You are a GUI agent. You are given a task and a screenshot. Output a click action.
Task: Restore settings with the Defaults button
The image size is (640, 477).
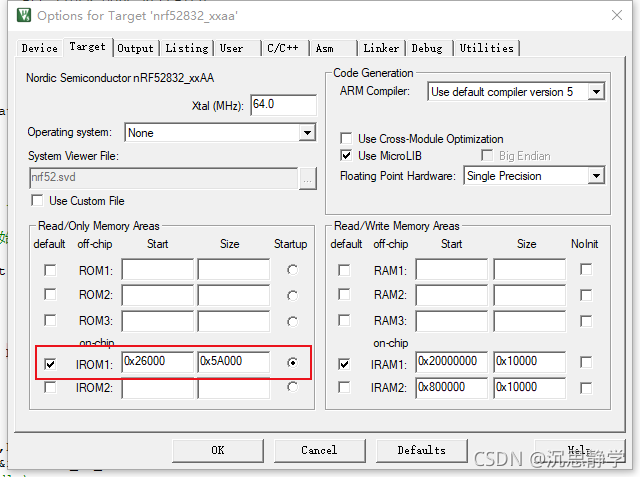tap(422, 450)
